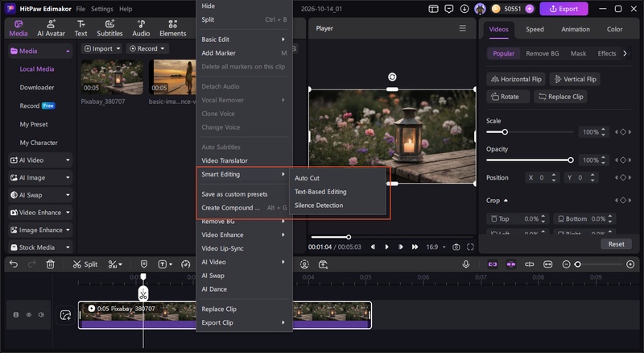The image size is (644, 353).
Task: Click the fast forward button in the player
Action: click(415, 247)
